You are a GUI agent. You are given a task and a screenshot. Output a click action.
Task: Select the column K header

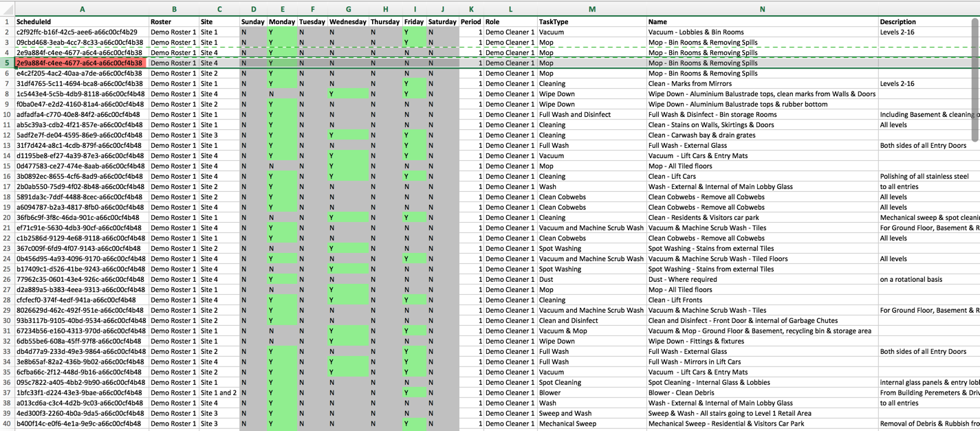(471, 9)
